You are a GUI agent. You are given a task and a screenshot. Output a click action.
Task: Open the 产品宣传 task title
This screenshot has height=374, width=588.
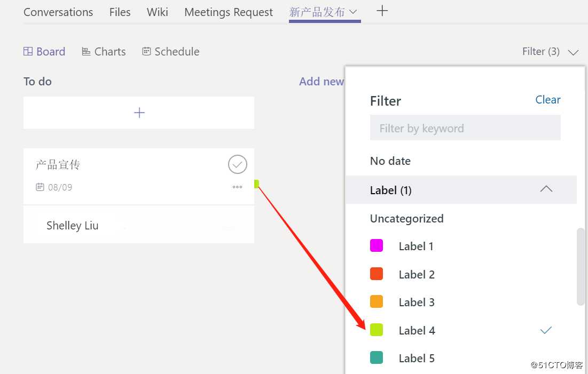tap(58, 164)
